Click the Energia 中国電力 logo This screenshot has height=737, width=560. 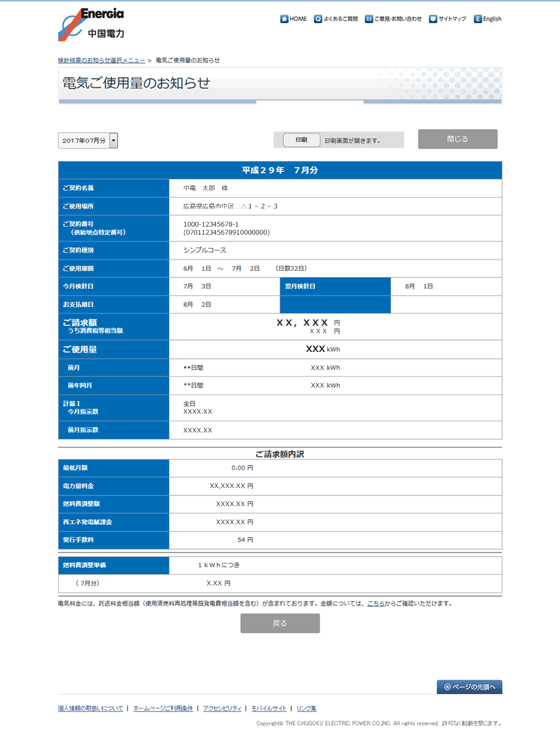click(x=91, y=24)
